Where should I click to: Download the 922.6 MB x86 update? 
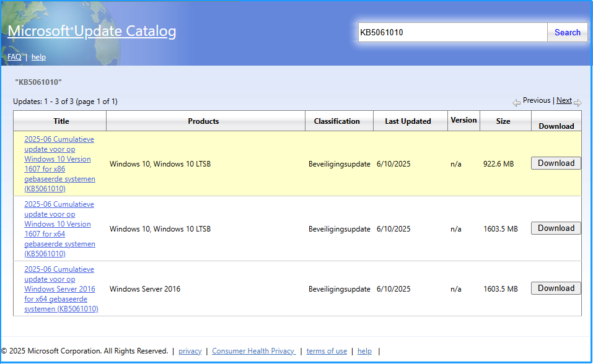point(556,163)
